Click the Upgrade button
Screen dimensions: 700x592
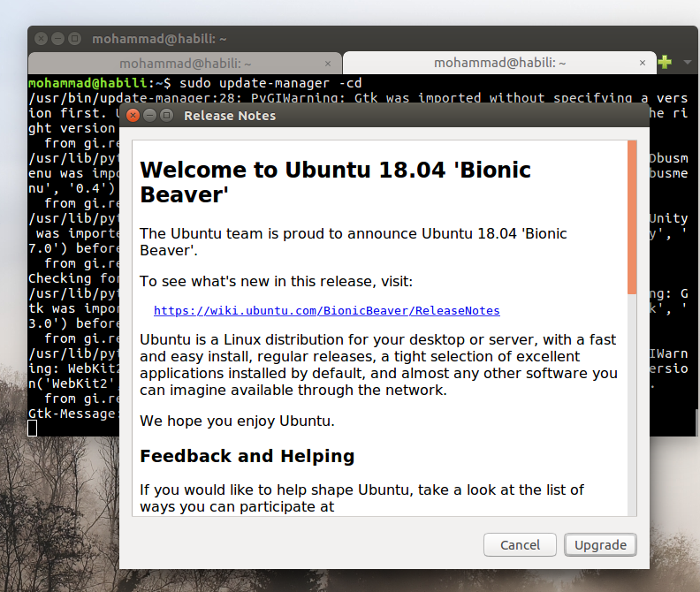coord(600,544)
